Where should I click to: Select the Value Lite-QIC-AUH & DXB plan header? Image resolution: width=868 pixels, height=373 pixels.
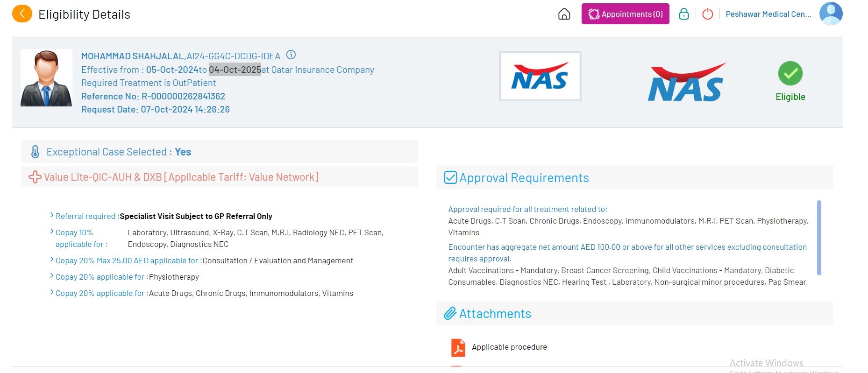[181, 177]
